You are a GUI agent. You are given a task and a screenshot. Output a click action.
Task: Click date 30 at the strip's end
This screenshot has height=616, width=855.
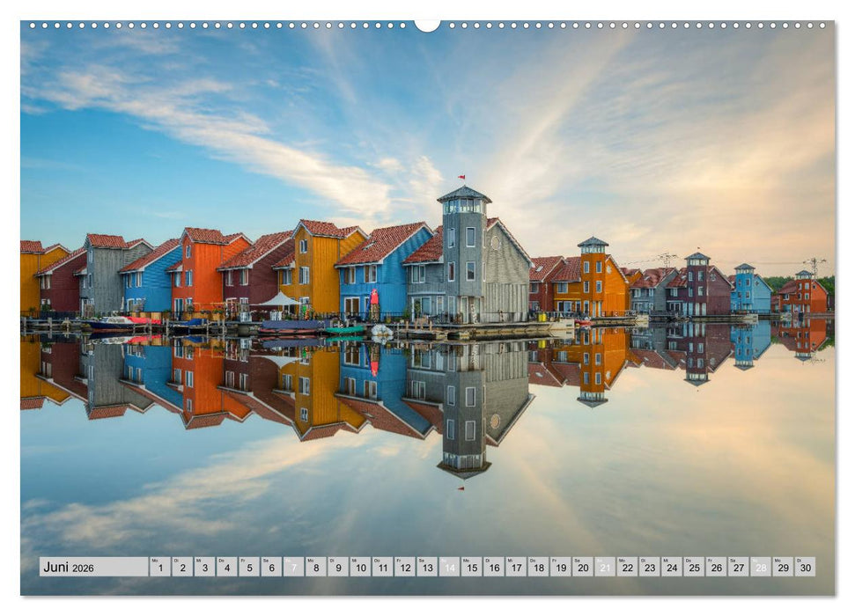tap(806, 567)
